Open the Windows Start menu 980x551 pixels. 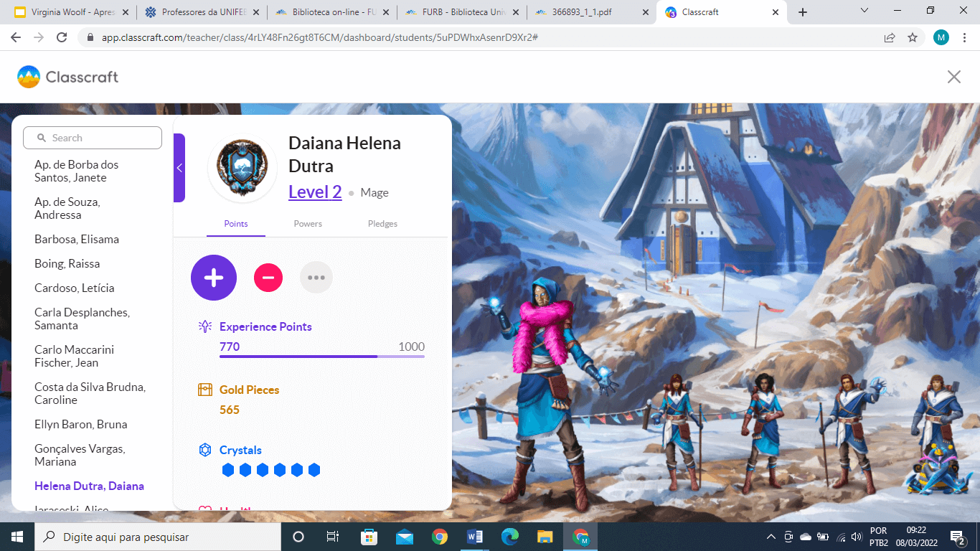click(x=17, y=537)
